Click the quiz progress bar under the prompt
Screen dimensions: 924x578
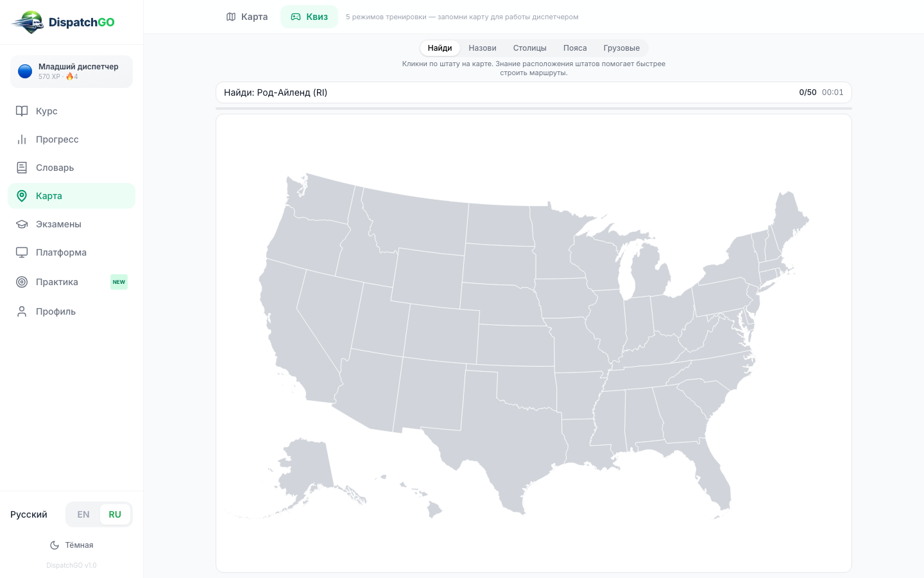(x=534, y=109)
